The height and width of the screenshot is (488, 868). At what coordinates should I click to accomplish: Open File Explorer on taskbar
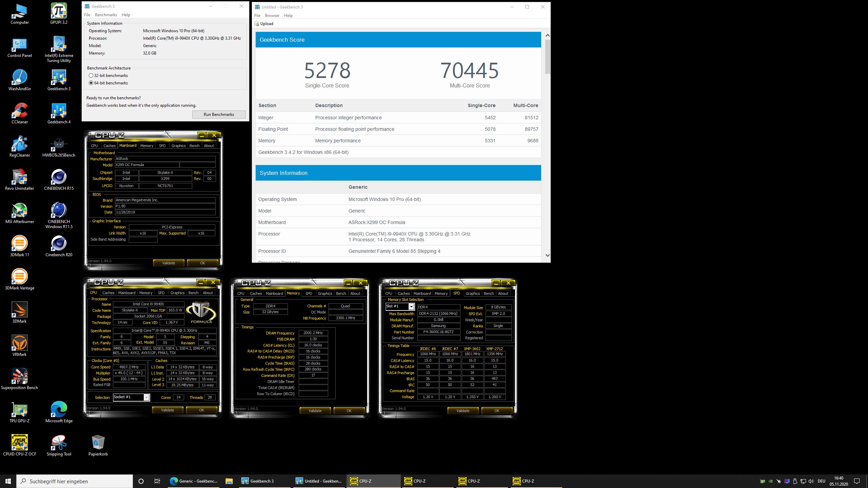pos(229,481)
